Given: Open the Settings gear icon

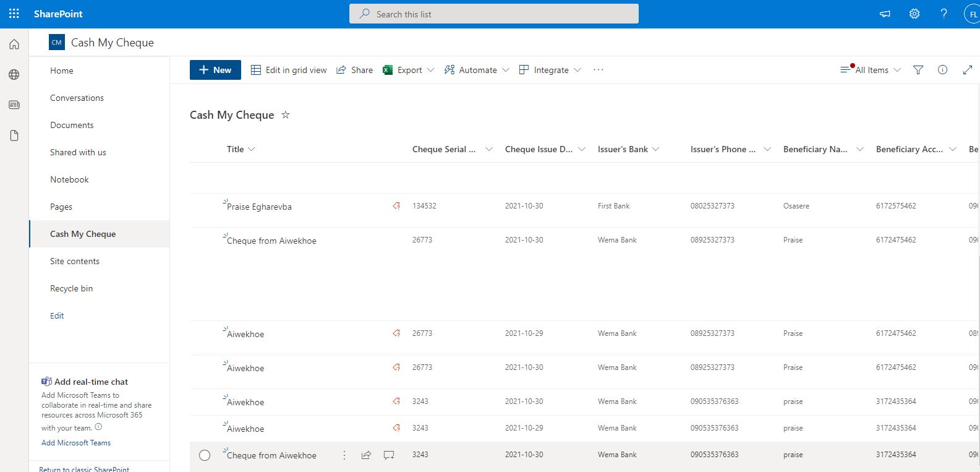Looking at the screenshot, I should pos(914,14).
